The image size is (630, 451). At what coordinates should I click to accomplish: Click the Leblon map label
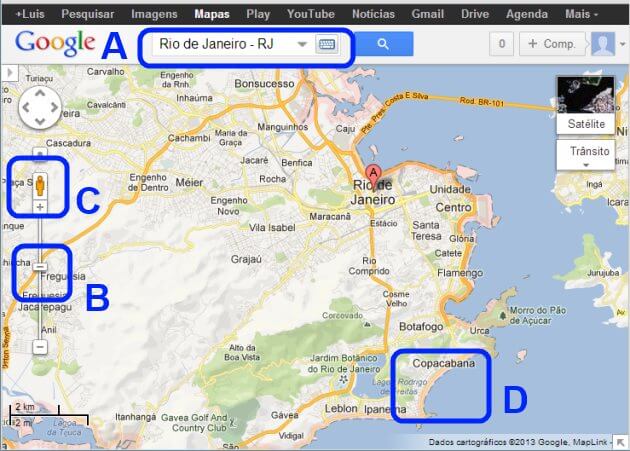point(341,409)
